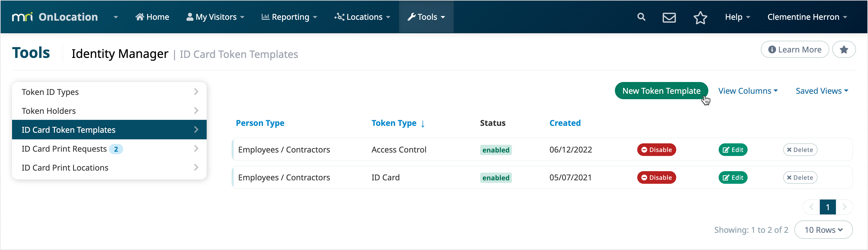Open View Columns dropdown
868x250 pixels.
(x=748, y=91)
